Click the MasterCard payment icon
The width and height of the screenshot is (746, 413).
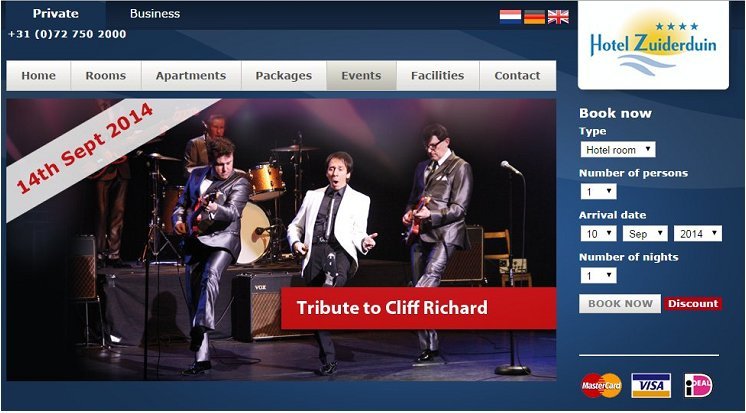click(x=601, y=385)
